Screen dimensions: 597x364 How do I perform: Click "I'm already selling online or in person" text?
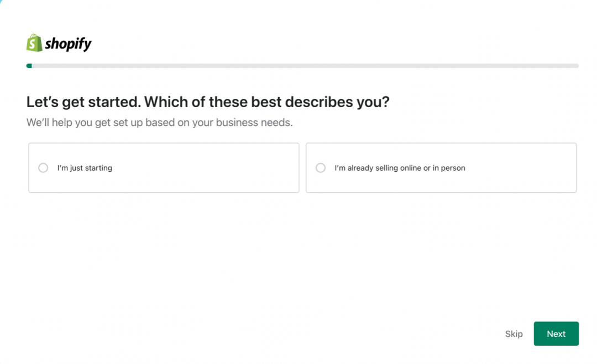click(x=400, y=168)
